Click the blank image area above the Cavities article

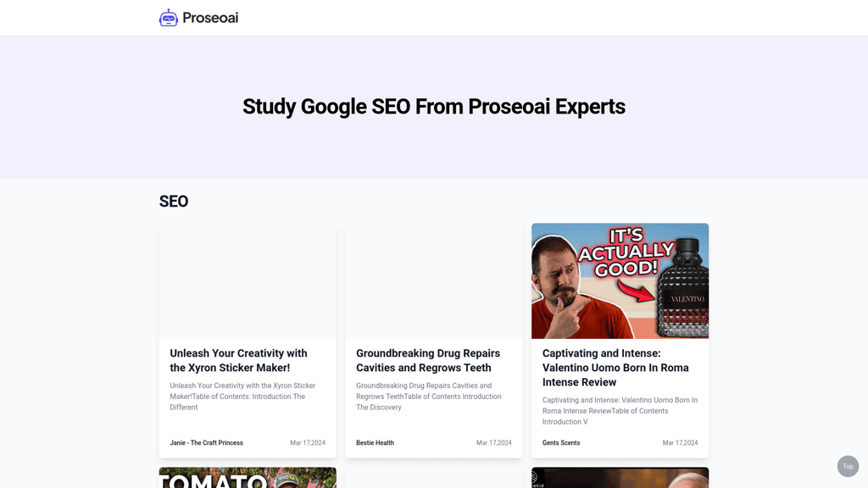pos(433,280)
